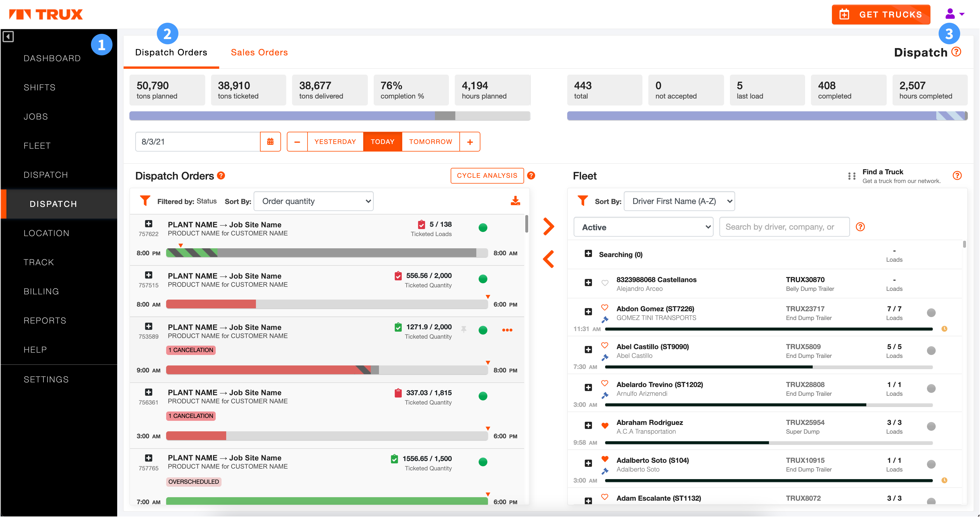Viewport: 980px width, 517px height.
Task: Expand the Searching (0) group
Action: coord(588,253)
